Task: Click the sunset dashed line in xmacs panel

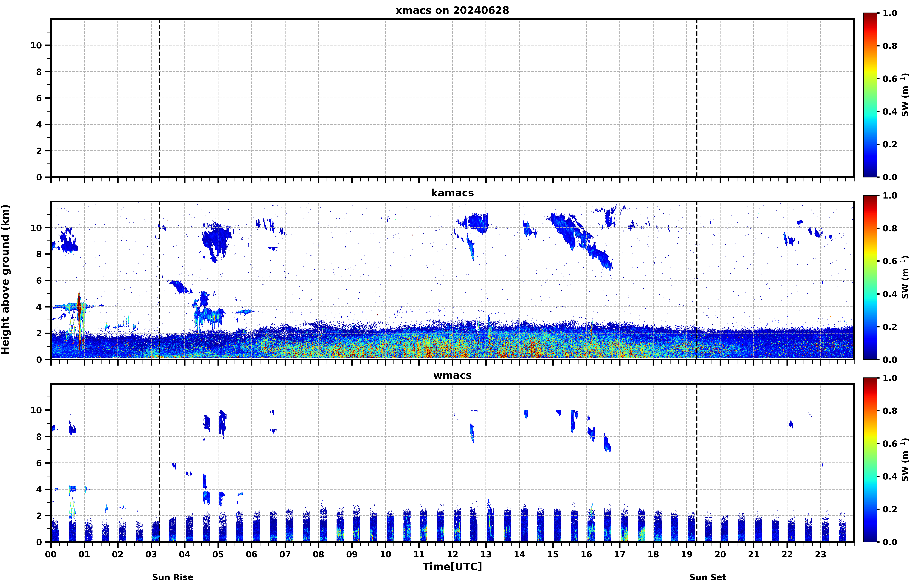Action: [x=697, y=98]
